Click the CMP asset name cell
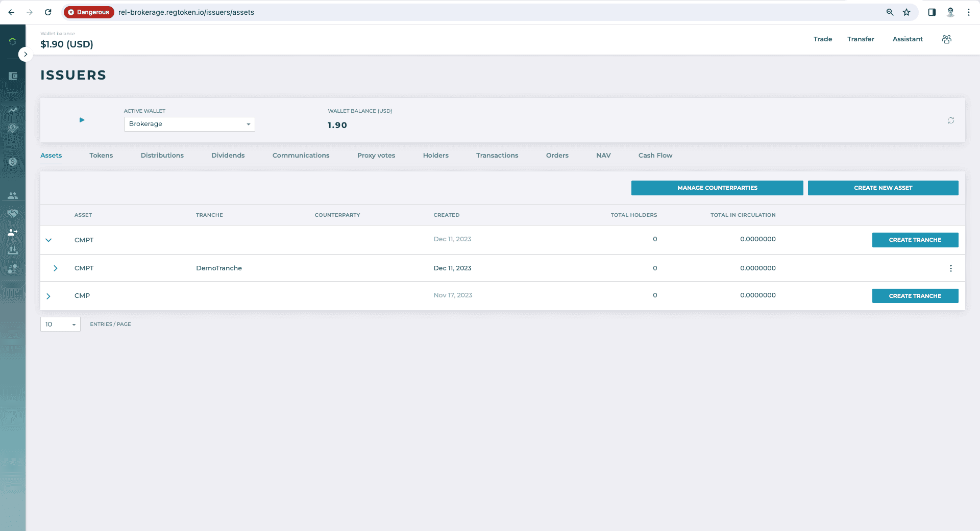Image resolution: width=980 pixels, height=531 pixels. [82, 296]
